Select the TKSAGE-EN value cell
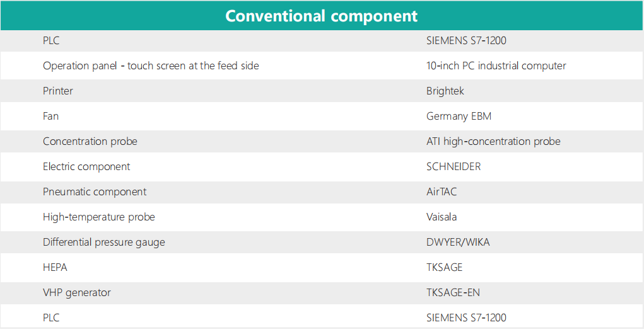644x332 pixels. point(453,292)
